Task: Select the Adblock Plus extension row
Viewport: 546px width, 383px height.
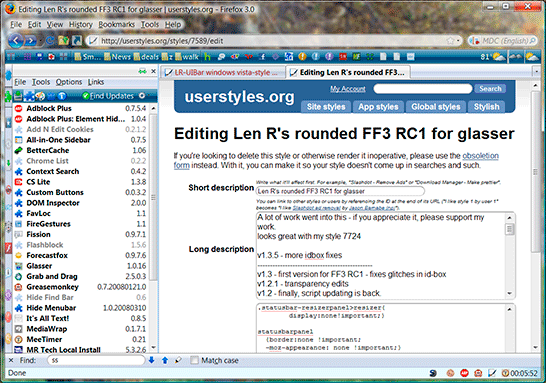Action: click(81, 108)
